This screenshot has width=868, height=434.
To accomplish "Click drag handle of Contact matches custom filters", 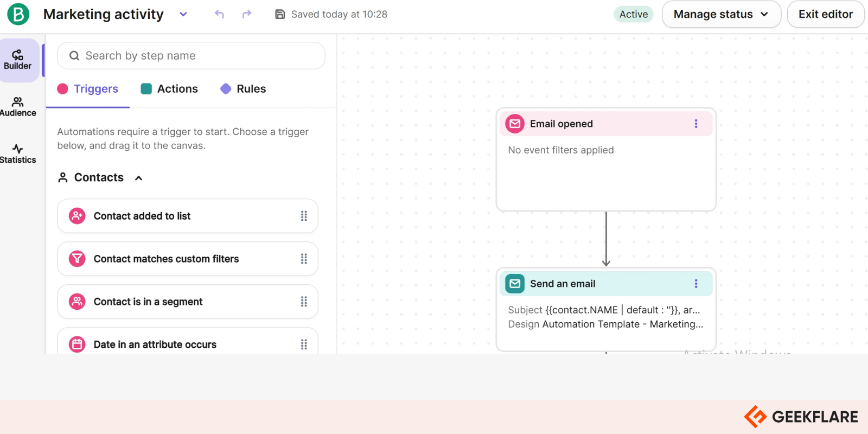I will click(x=304, y=259).
